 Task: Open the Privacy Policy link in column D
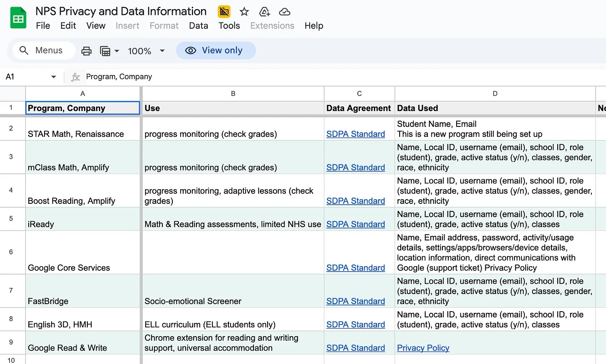(x=423, y=348)
